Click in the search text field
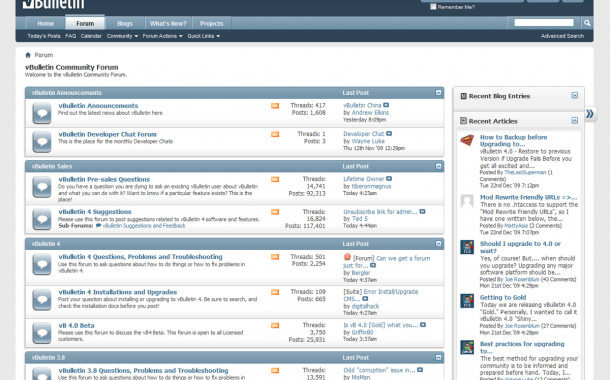 pyautogui.click(x=544, y=23)
